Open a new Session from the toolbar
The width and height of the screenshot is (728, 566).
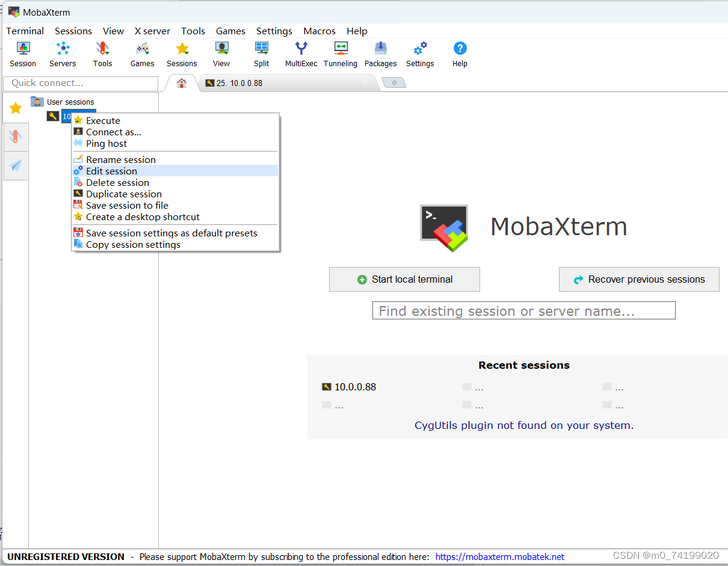(x=23, y=54)
